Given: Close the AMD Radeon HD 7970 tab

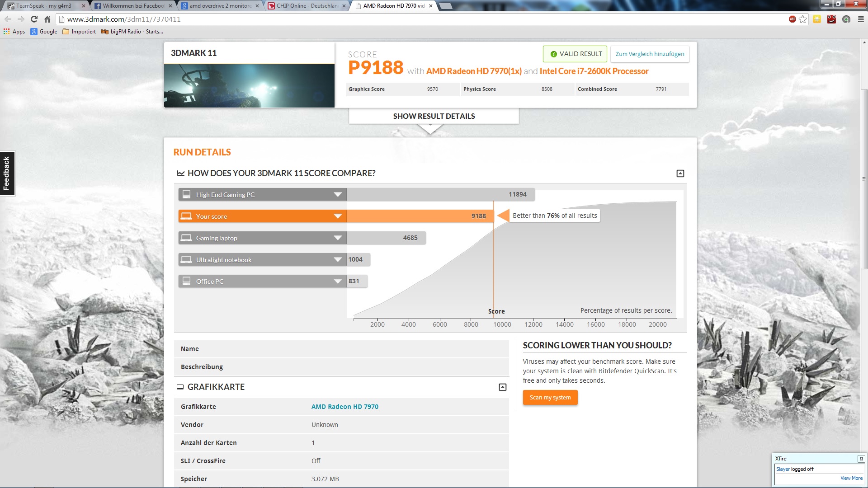Looking at the screenshot, I should [x=431, y=6].
